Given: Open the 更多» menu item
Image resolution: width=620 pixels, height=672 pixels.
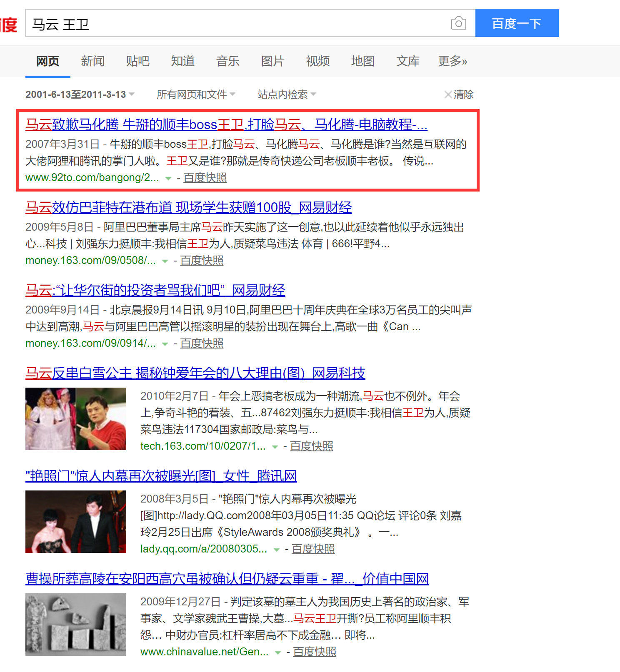Looking at the screenshot, I should [x=452, y=61].
